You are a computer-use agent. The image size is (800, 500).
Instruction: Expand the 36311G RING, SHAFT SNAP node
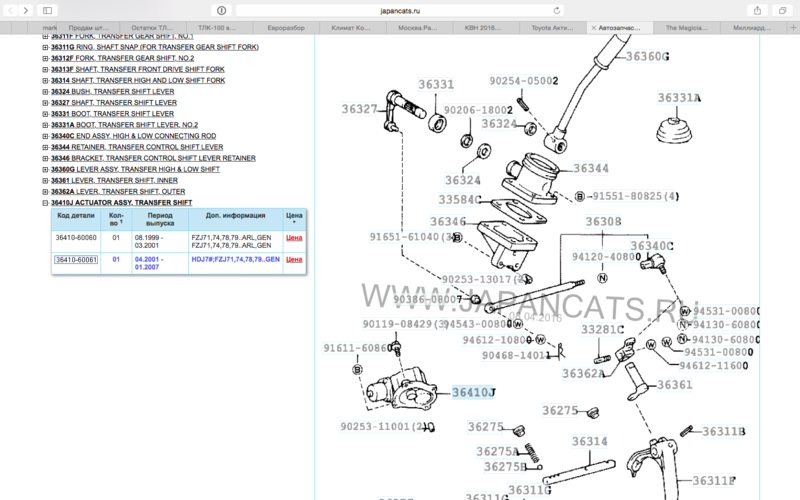click(45, 47)
